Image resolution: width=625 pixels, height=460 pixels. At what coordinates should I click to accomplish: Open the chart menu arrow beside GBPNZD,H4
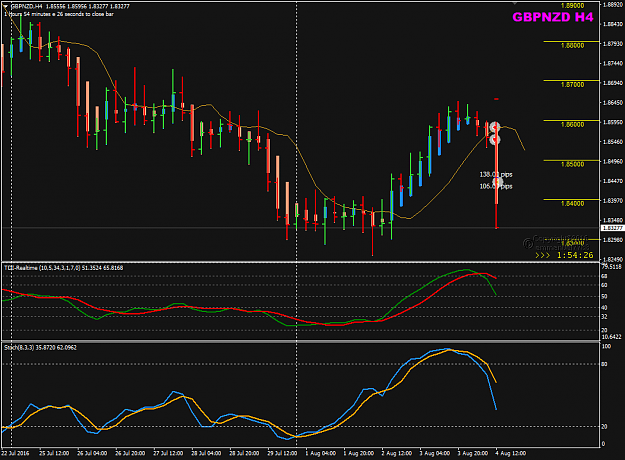tap(6, 6)
